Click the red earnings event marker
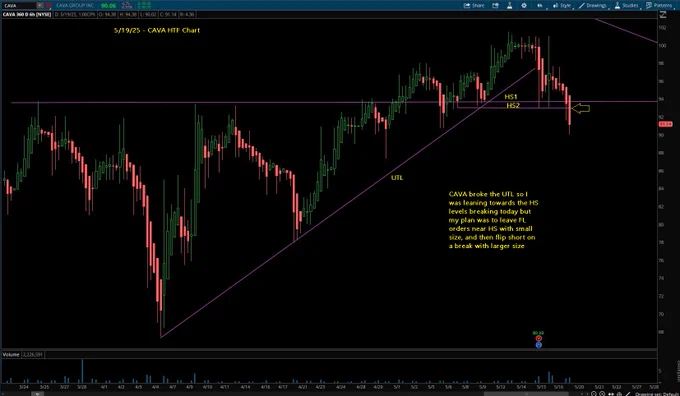Image resolution: width=680 pixels, height=396 pixels. 539,338
